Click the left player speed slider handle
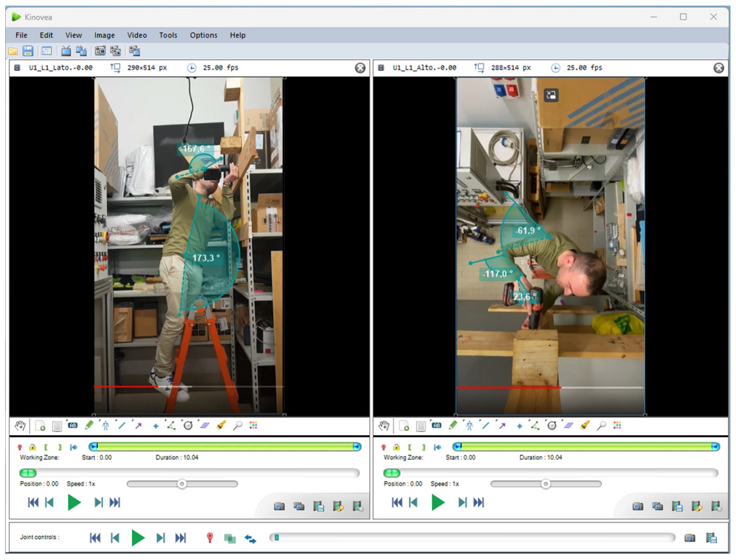This screenshot has width=736, height=560. click(182, 484)
